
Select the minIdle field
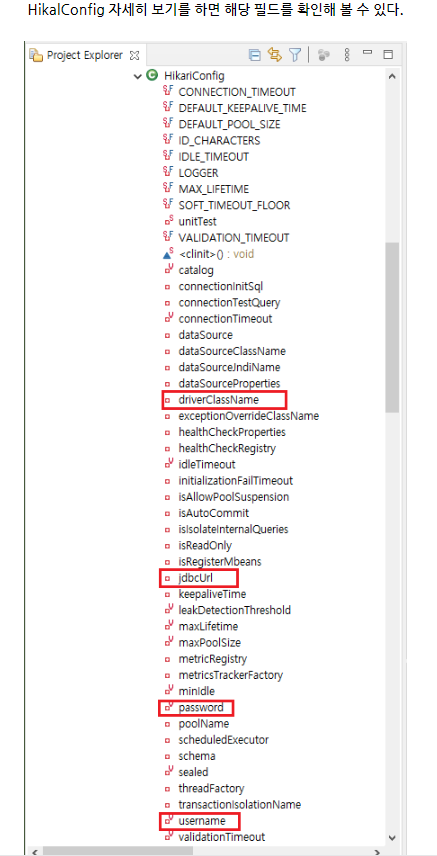[197, 692]
